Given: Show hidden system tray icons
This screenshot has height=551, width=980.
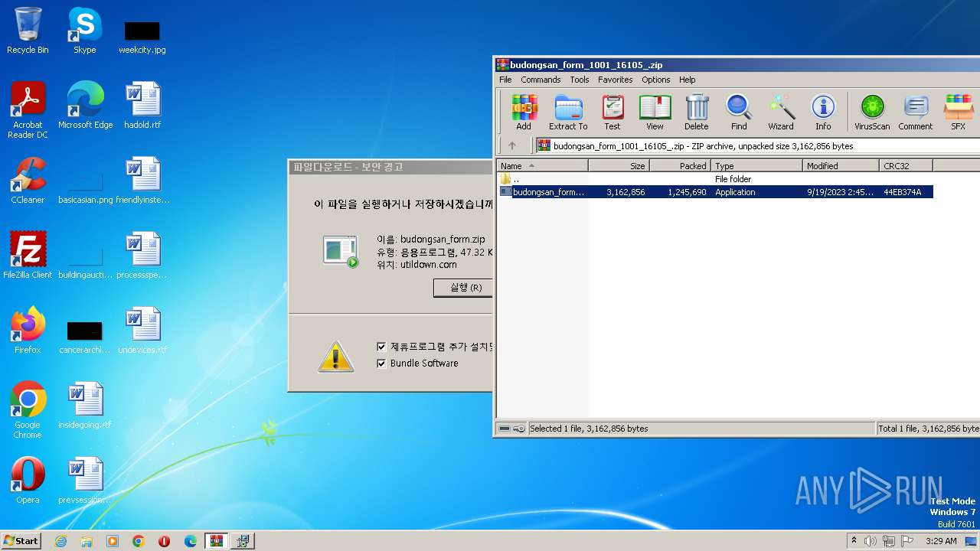Looking at the screenshot, I should pyautogui.click(x=854, y=541).
